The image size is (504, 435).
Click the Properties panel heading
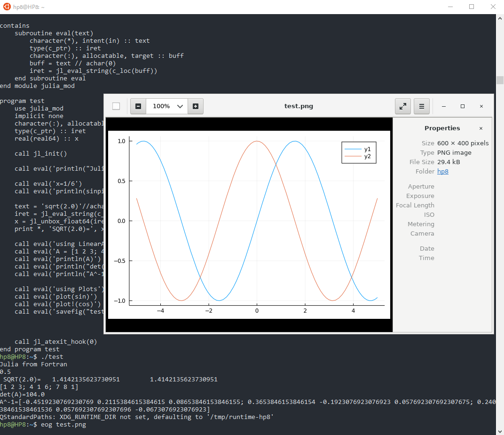(x=442, y=128)
